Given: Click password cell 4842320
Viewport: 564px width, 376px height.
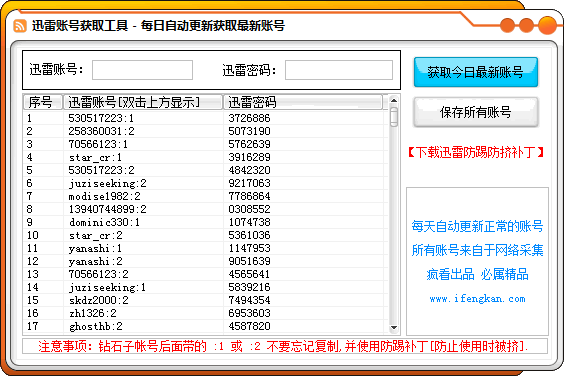Looking at the screenshot, I should (x=249, y=170).
